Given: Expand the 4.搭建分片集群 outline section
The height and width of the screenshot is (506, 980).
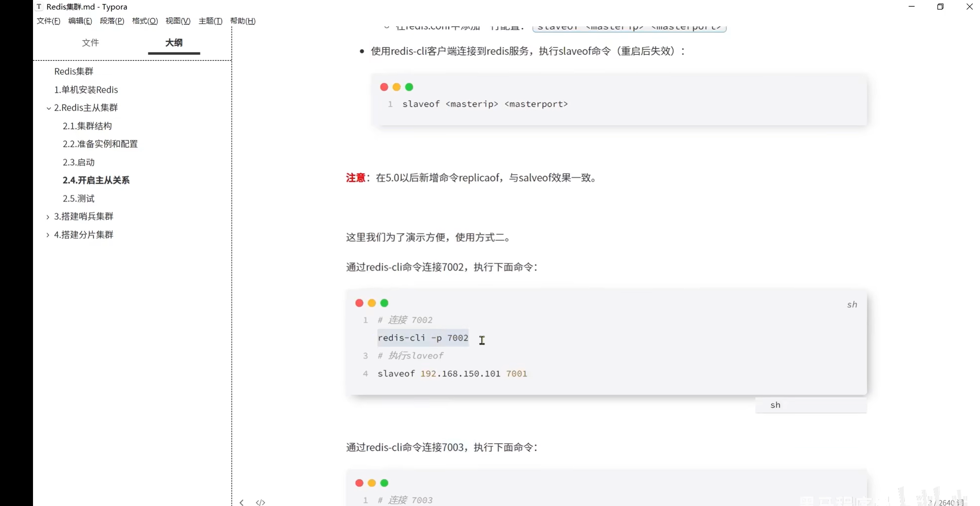Looking at the screenshot, I should (48, 235).
